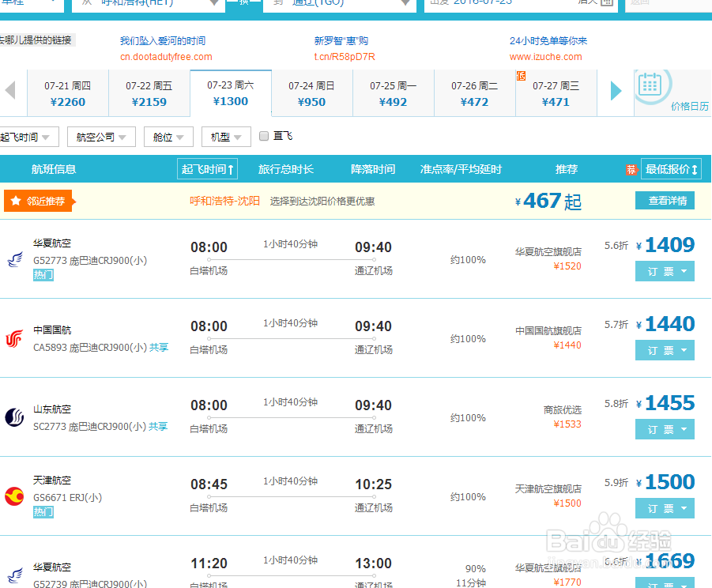Select the 07-23 周六 date tab
The height and width of the screenshot is (588, 712).
(x=231, y=93)
